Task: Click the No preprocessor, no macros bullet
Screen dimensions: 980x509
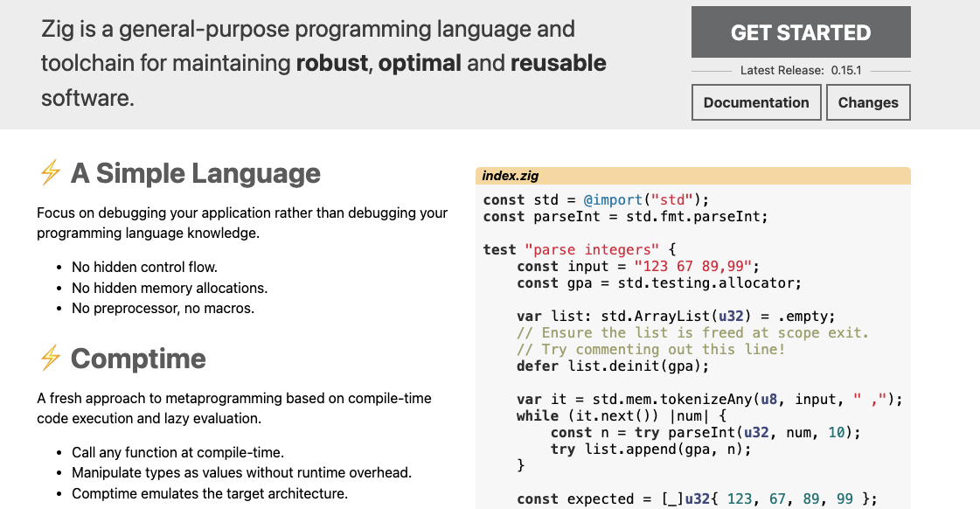Action: [x=163, y=308]
